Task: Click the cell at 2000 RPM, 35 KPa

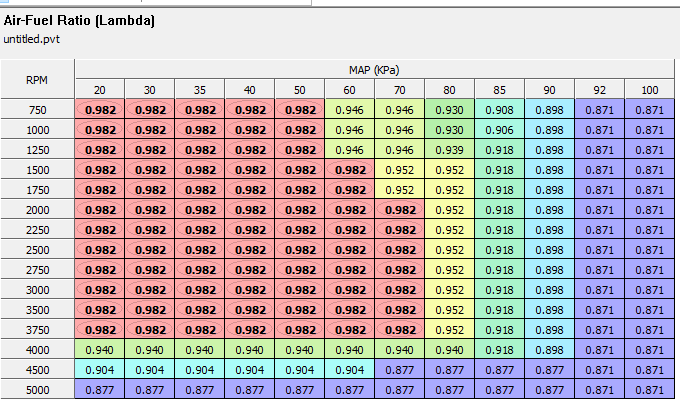Action: [199, 210]
